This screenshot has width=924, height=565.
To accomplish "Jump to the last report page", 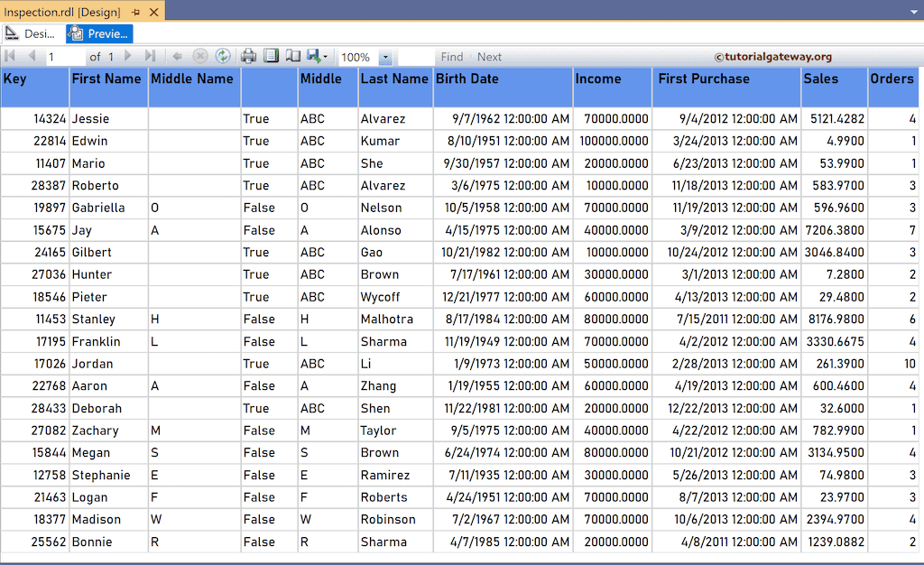I will point(149,56).
